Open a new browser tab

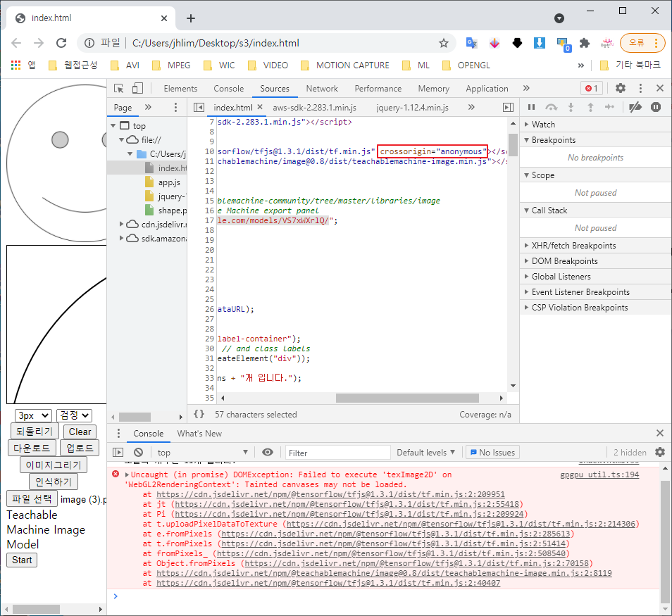point(191,18)
